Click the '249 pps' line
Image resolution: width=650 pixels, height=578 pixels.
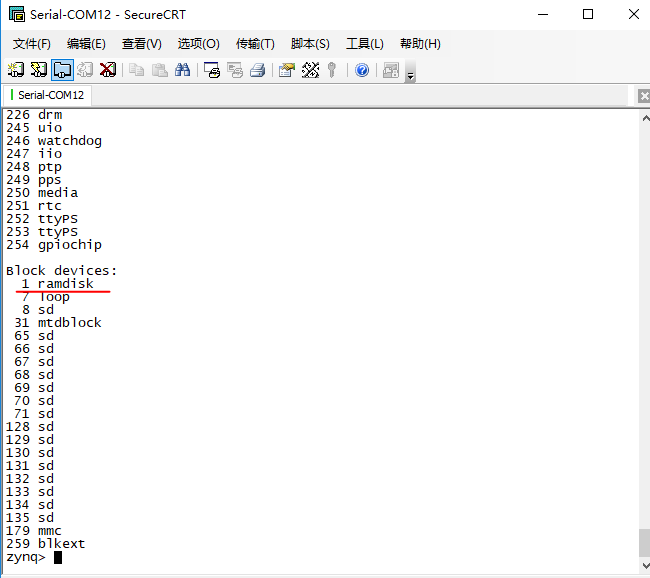(34, 180)
